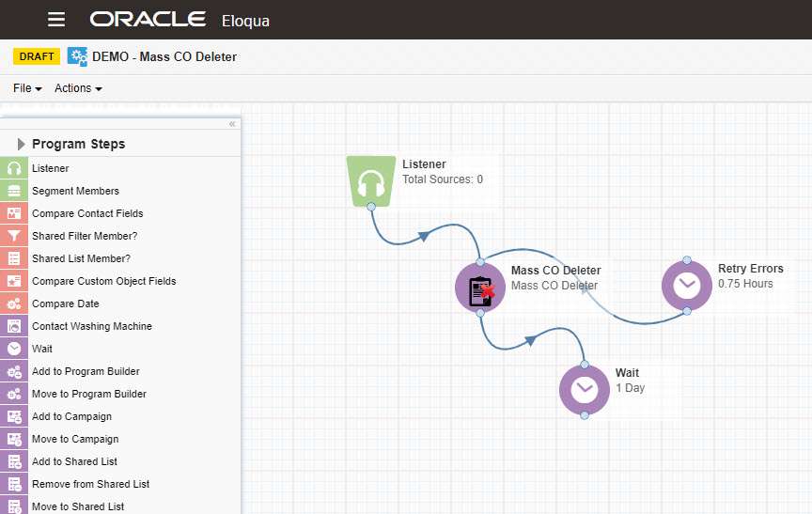Viewport: 812px width, 514px height.
Task: Click the Compare Custom Object Fields label
Action: [x=104, y=281]
